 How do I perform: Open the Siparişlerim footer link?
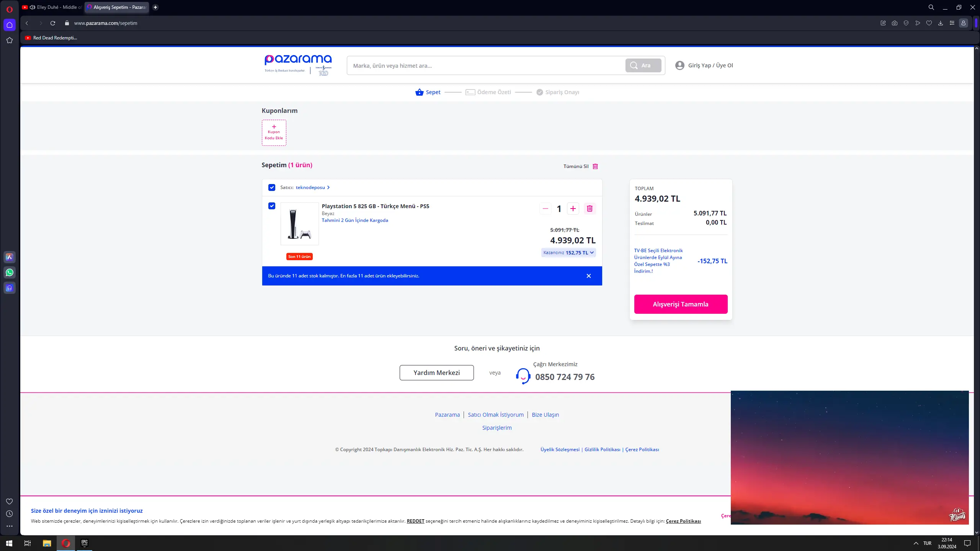point(497,428)
